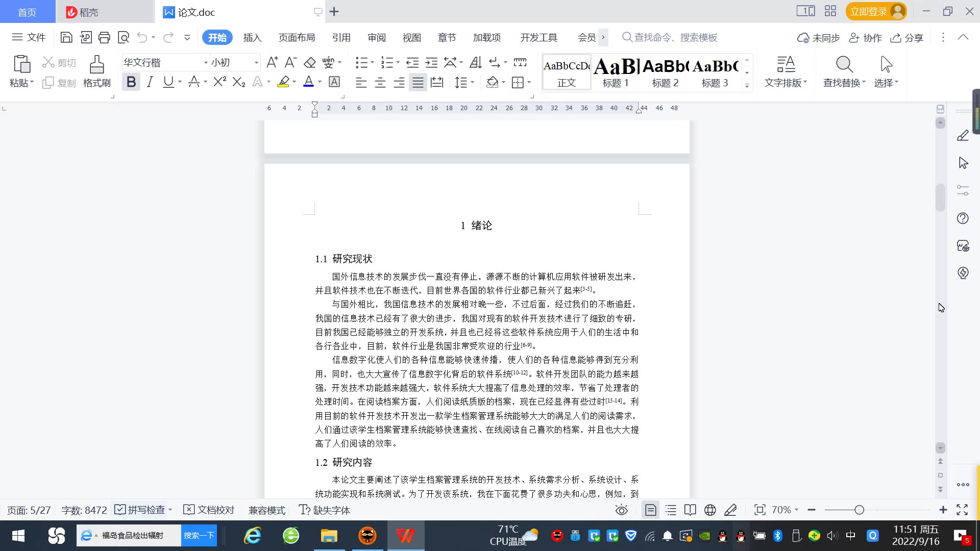Select the center alignment icon
The image size is (980, 551).
(380, 82)
